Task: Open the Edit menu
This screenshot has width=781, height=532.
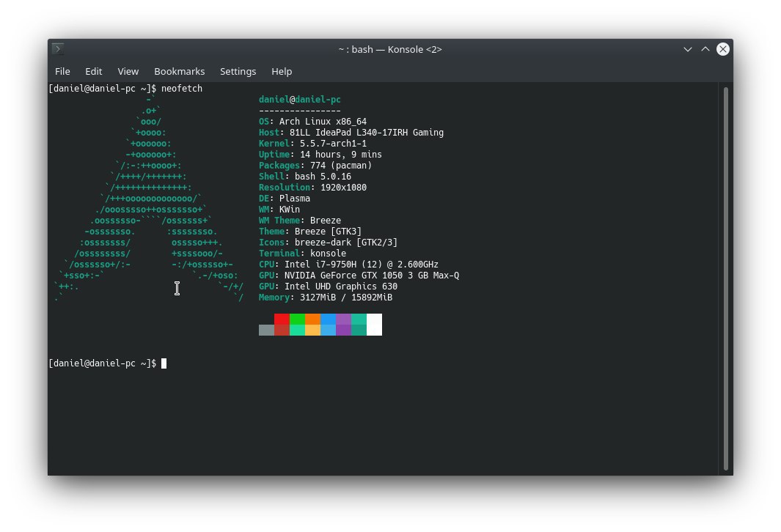Action: pos(94,72)
